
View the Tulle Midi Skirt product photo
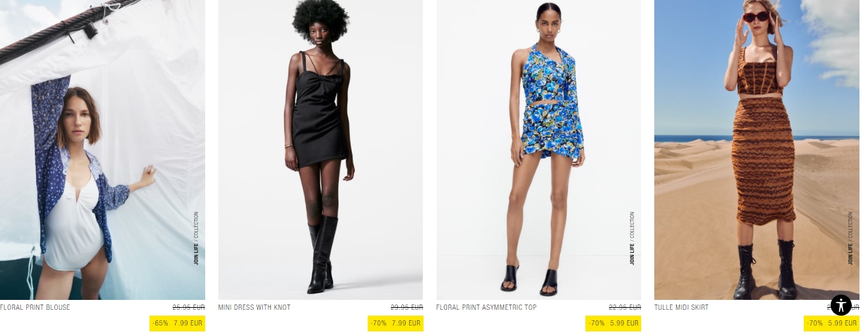click(757, 150)
